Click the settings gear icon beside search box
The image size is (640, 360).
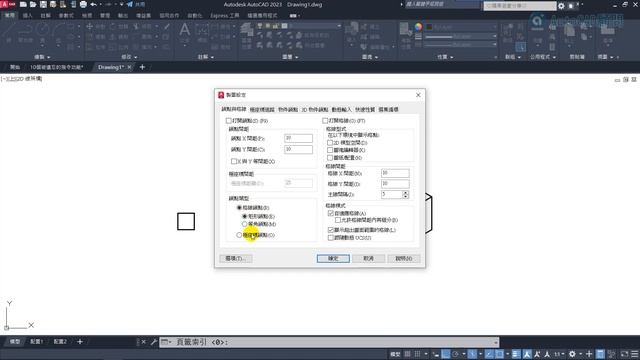pyautogui.click(x=561, y=6)
